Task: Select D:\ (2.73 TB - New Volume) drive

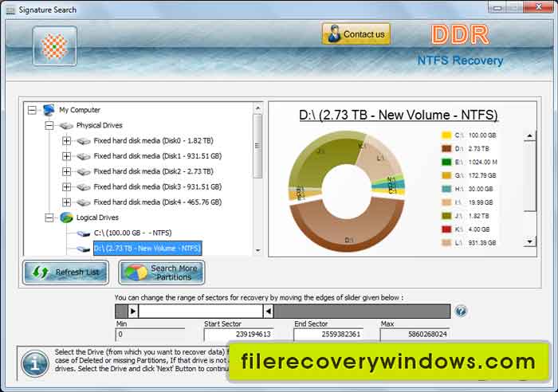Action: pos(147,249)
